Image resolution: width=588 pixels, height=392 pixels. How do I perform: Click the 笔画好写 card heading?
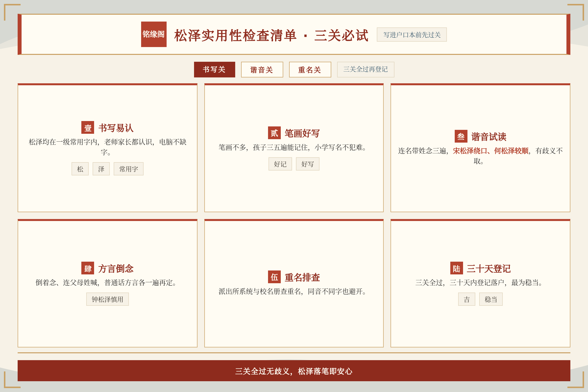pyautogui.click(x=302, y=133)
